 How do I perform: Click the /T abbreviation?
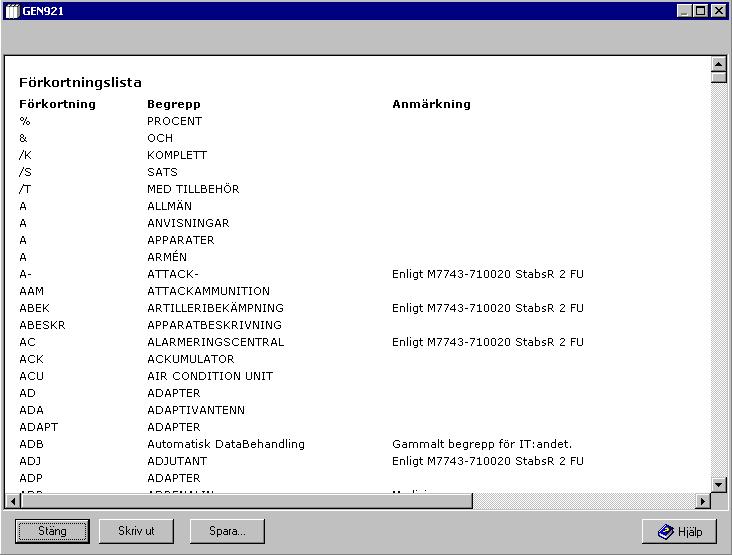coord(25,189)
